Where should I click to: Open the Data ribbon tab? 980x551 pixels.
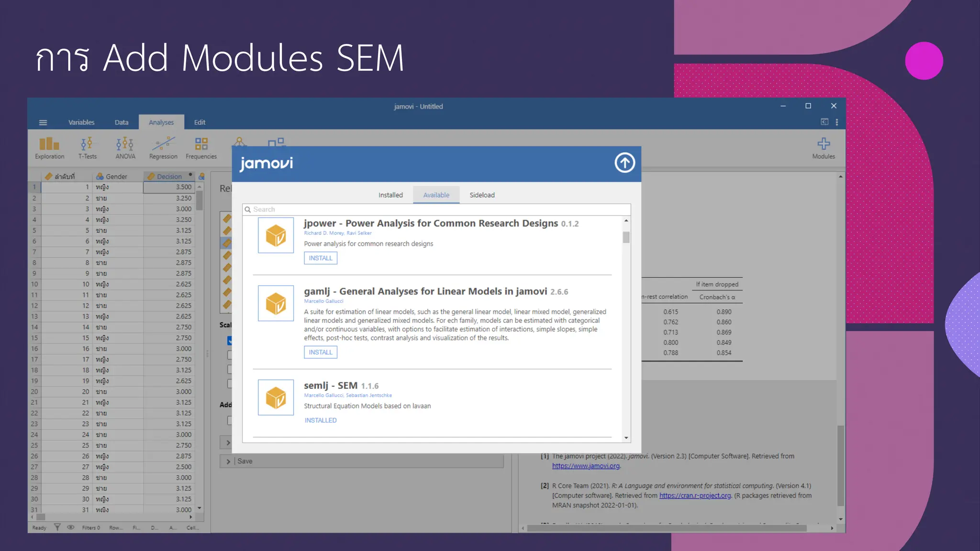pos(122,122)
